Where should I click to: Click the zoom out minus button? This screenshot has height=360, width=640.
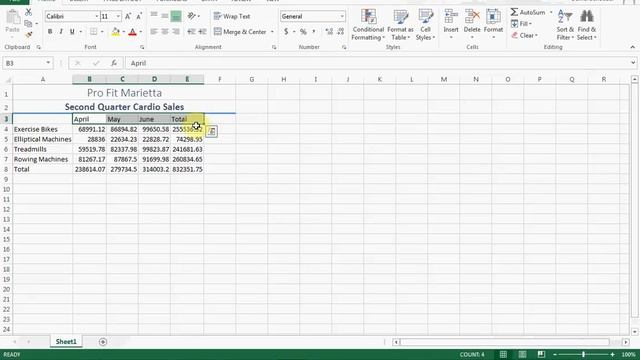pyautogui.click(x=555, y=354)
